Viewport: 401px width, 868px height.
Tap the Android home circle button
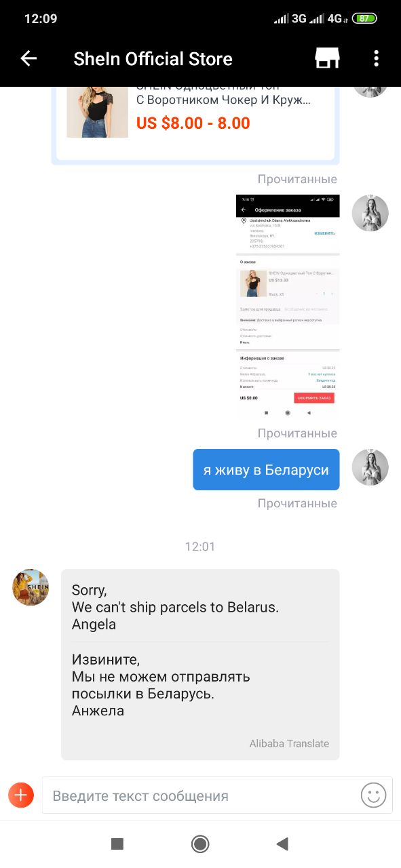tap(200, 844)
